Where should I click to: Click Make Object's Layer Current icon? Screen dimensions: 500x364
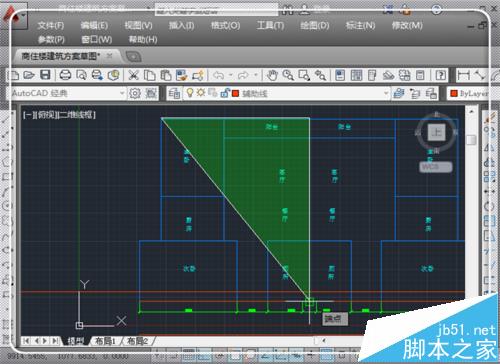click(x=399, y=93)
